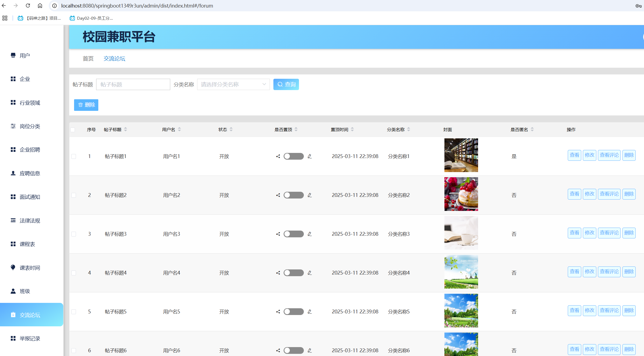Click 查看评论 button for 帖子标题2

pos(609,194)
